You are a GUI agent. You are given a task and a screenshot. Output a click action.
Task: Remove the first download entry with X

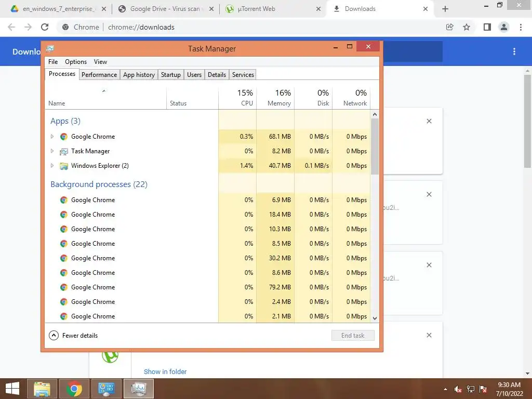429,121
